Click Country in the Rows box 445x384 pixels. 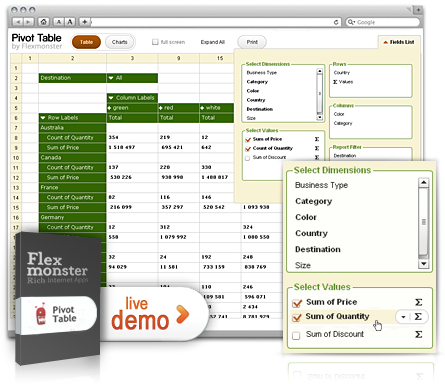click(x=342, y=73)
